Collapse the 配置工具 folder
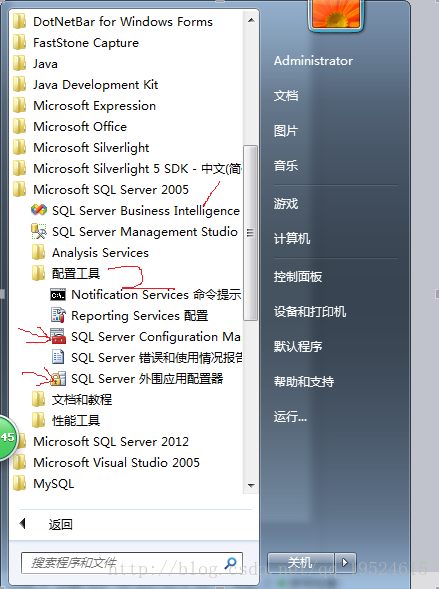439x589 pixels. [75, 273]
